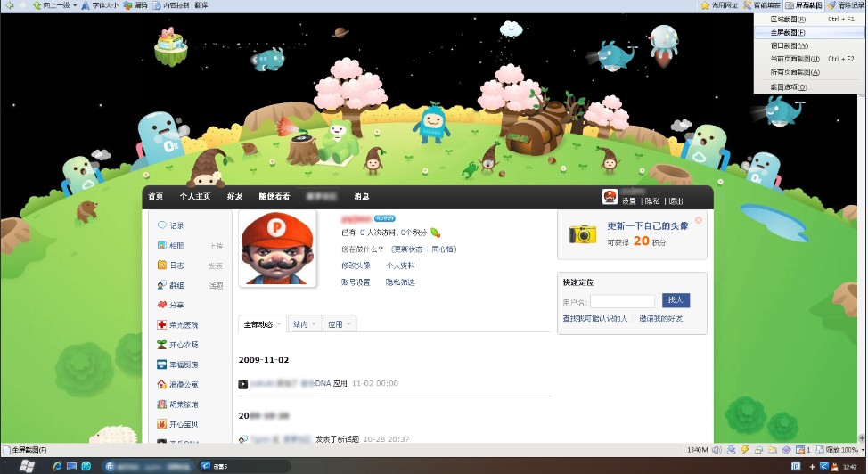
Task: Open 随便看看 navigation item
Action: tap(274, 196)
